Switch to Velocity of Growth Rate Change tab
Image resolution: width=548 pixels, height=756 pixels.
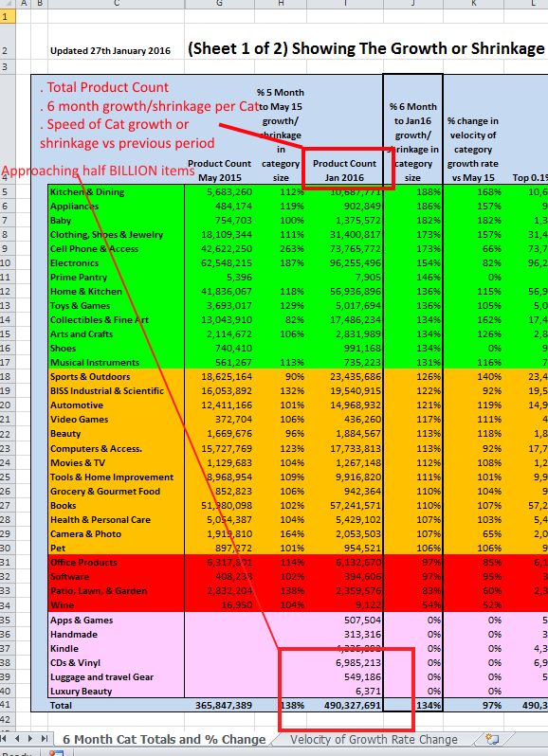pos(374,739)
